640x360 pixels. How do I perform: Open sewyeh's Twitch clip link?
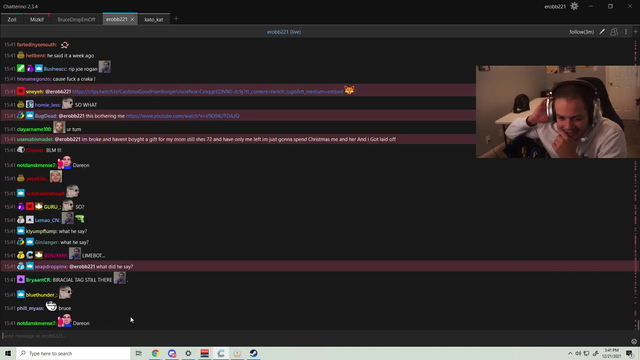pyautogui.click(x=208, y=92)
